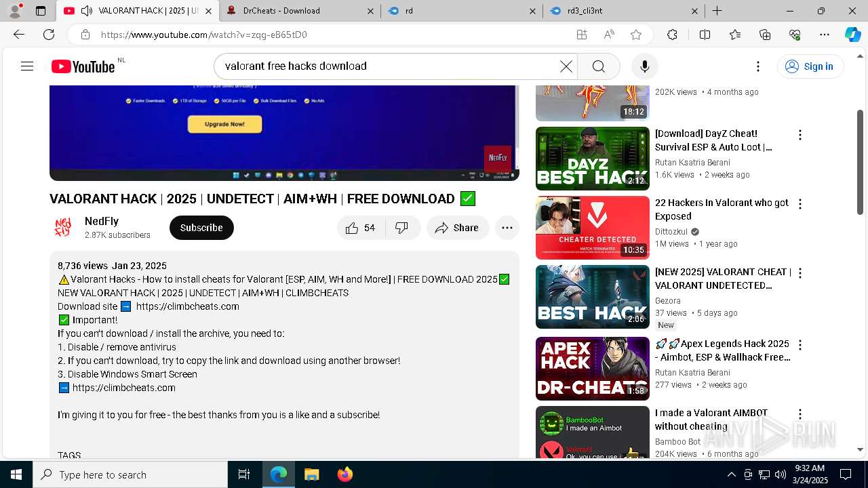Click the magnifier search button

598,66
